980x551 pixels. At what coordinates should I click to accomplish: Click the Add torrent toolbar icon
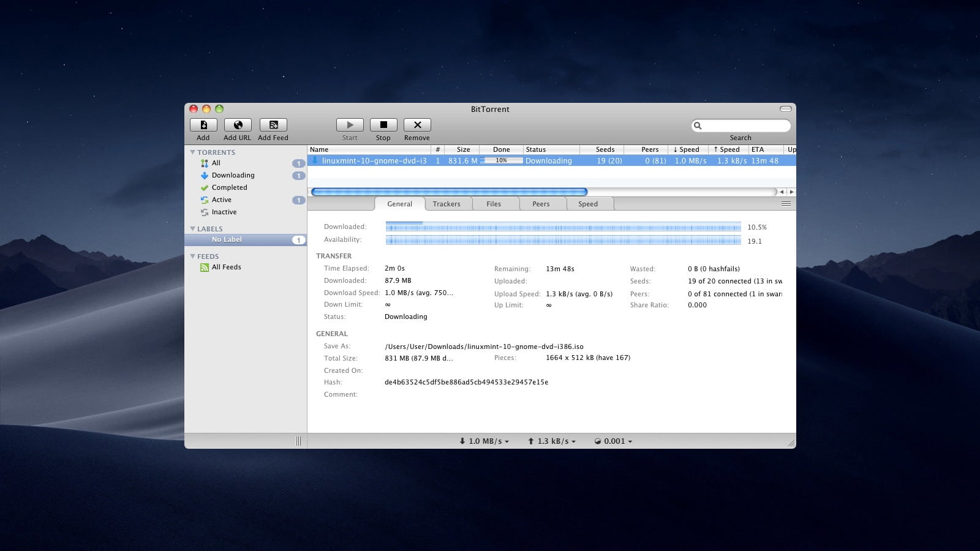coord(203,125)
